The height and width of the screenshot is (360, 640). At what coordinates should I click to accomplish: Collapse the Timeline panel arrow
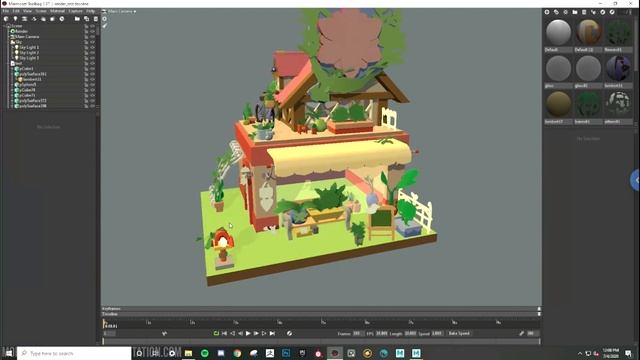(x=539, y=314)
